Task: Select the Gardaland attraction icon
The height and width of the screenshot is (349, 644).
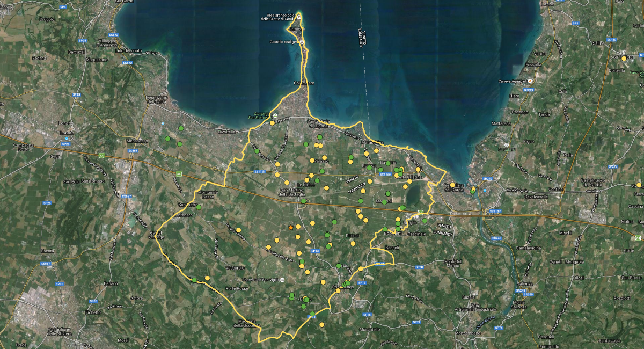Action: pos(506,144)
